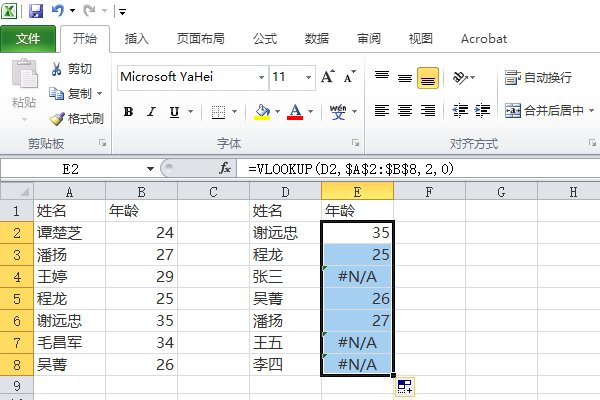Open the alignment group dialog launcher
Screen dimensions: 600x400
592,143
